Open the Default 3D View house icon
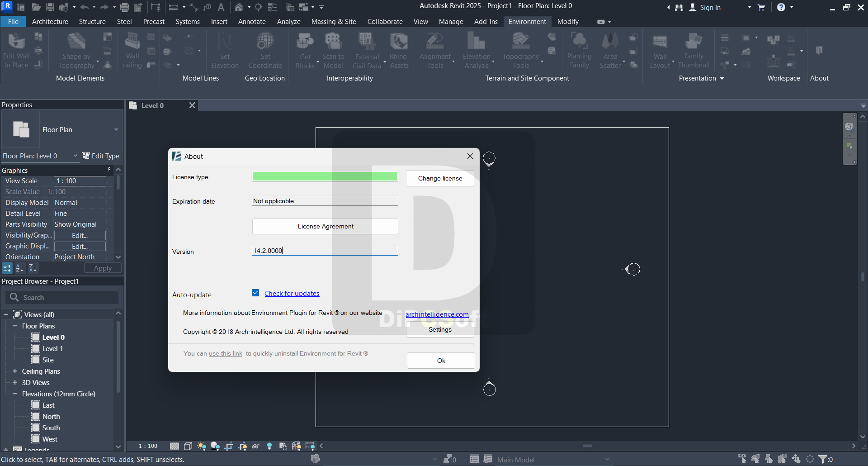 coord(239,7)
